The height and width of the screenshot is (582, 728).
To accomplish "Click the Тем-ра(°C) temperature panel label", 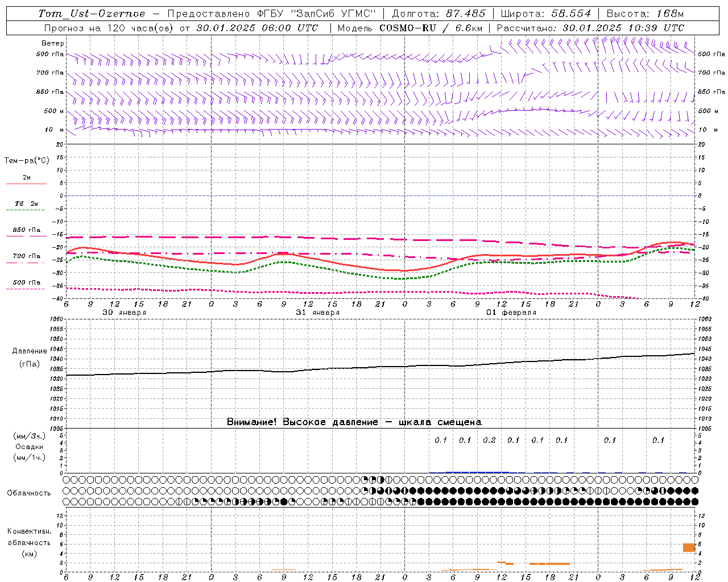I will pos(27,161).
